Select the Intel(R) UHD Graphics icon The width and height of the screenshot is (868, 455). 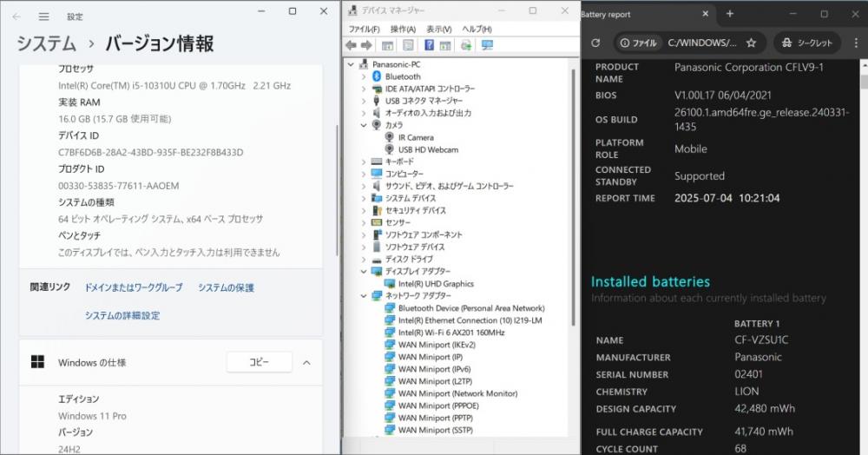click(390, 283)
